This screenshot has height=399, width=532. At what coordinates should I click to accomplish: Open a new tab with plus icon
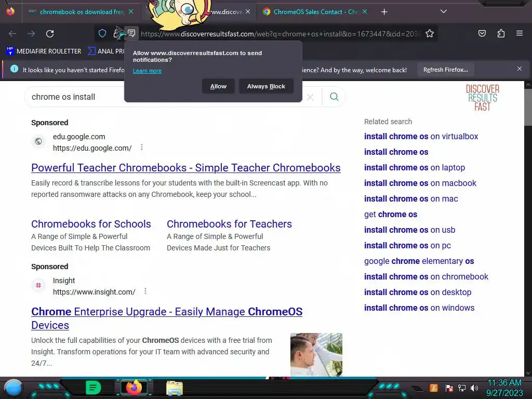(x=384, y=12)
